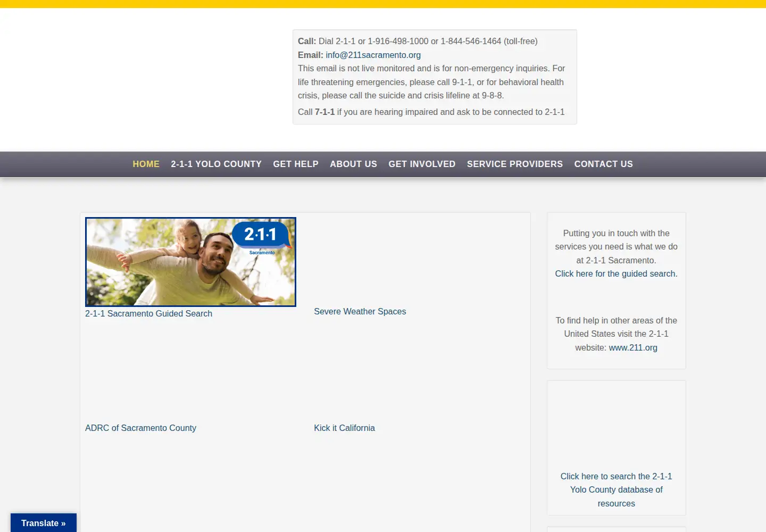Viewport: 766px width, 532px height.
Task: Open the CONTACT US page
Action: [603, 164]
